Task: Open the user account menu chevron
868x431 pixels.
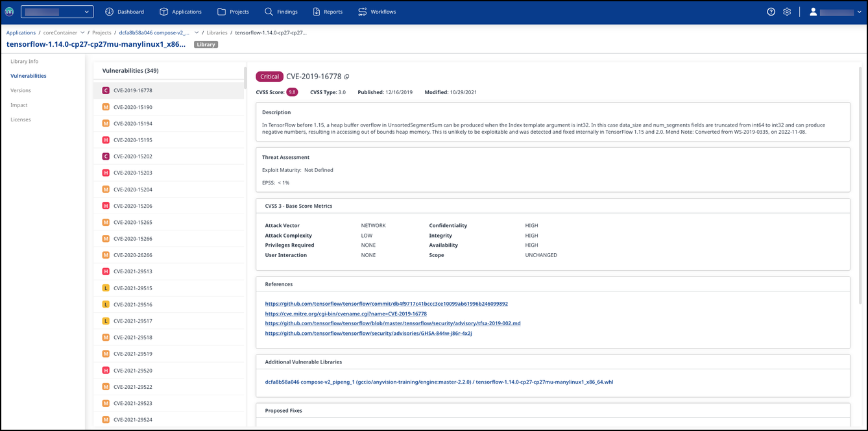Action: pyautogui.click(x=858, y=12)
